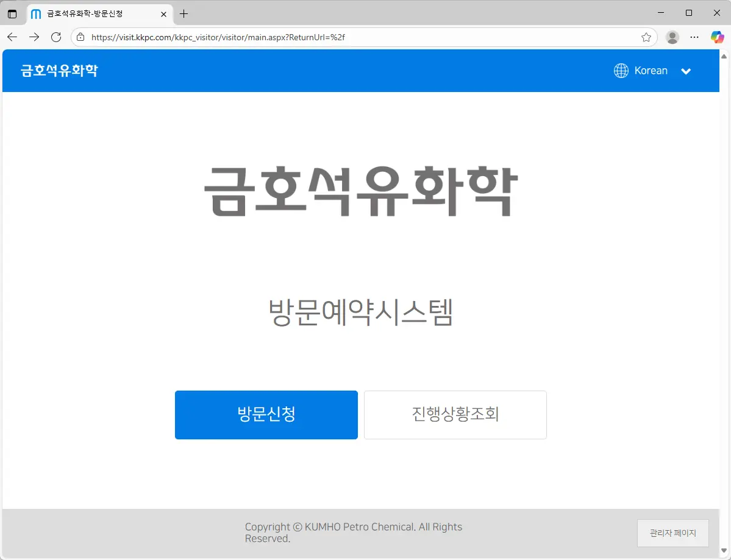Reload the page with refresh icon
The height and width of the screenshot is (560, 731).
56,37
